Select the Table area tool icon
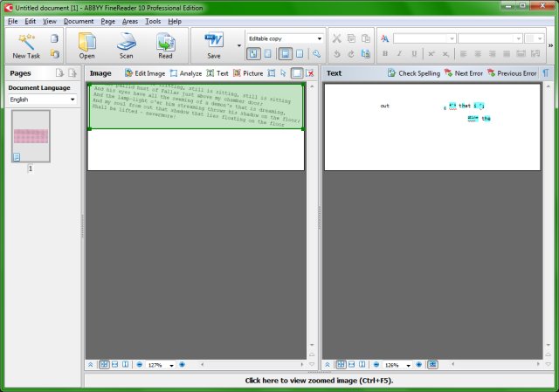Screen dimensions: 559x392 pyautogui.click(x=272, y=73)
